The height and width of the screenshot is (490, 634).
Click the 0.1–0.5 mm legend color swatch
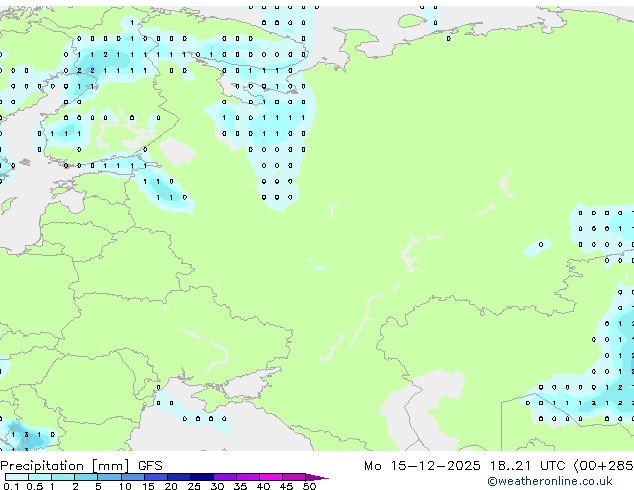click(x=17, y=477)
